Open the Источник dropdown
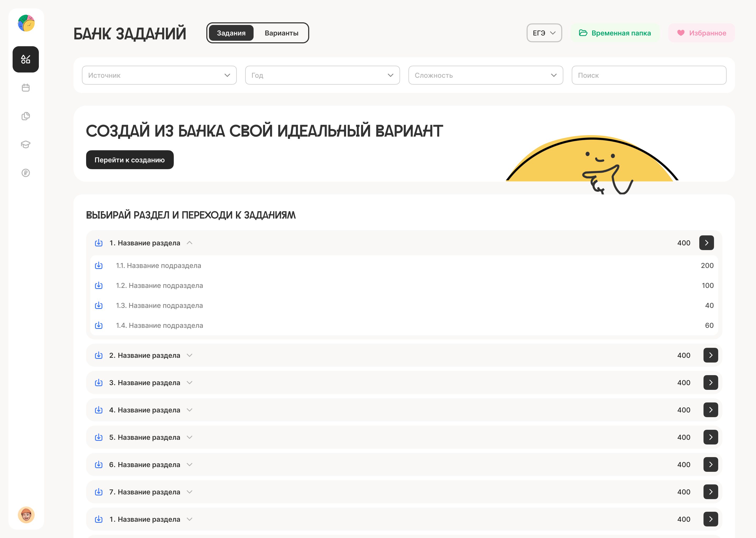This screenshot has height=538, width=756. (159, 75)
